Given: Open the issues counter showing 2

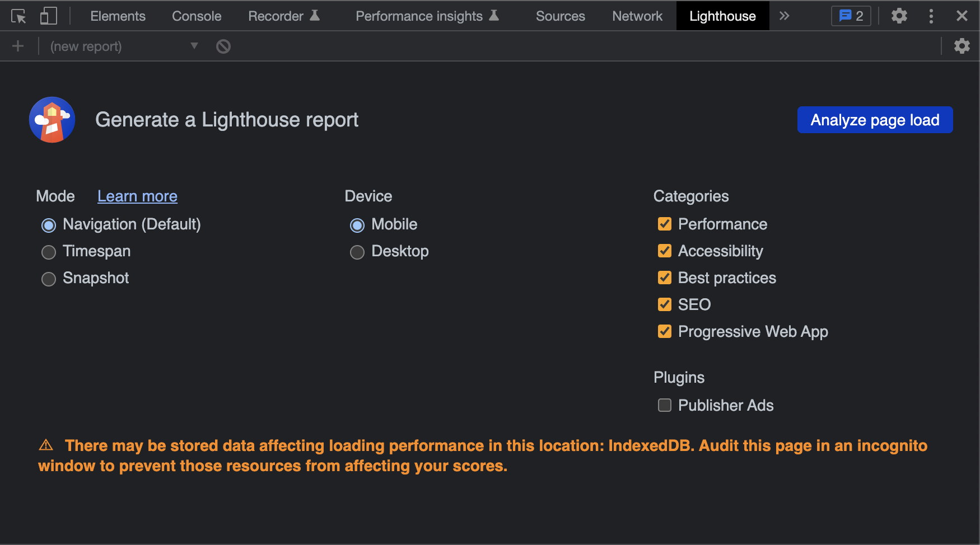Looking at the screenshot, I should coord(851,16).
